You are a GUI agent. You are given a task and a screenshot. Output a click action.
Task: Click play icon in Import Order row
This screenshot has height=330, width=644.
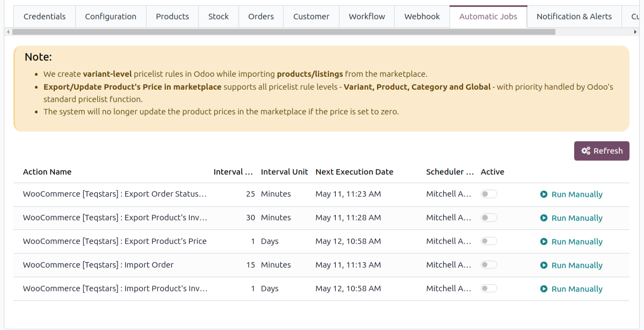544,265
